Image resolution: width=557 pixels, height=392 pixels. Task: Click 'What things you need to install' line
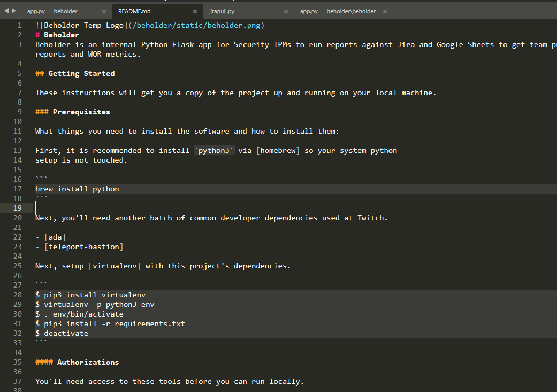pyautogui.click(x=187, y=132)
